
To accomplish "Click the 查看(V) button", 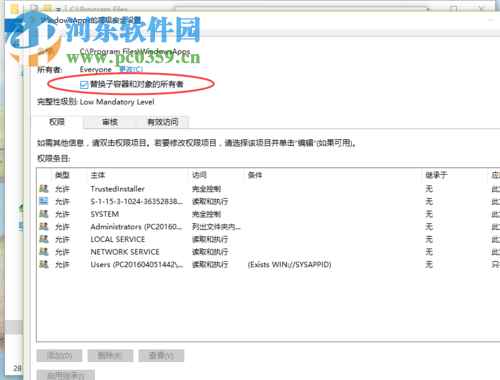I will coord(161,356).
